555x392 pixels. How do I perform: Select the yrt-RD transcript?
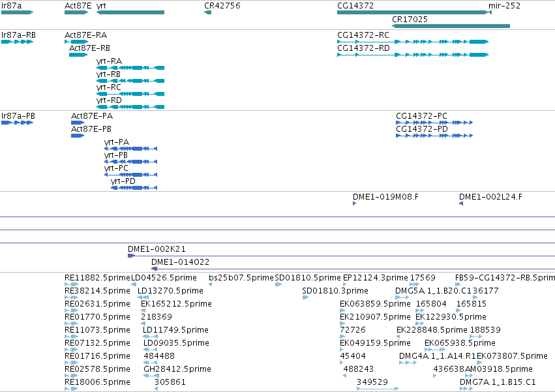click(130, 107)
